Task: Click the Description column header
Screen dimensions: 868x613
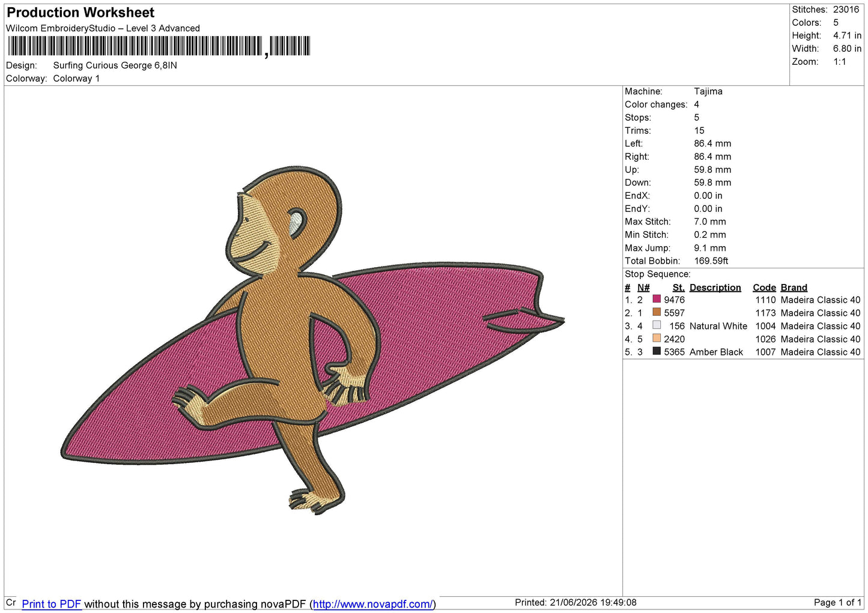Action: (715, 288)
